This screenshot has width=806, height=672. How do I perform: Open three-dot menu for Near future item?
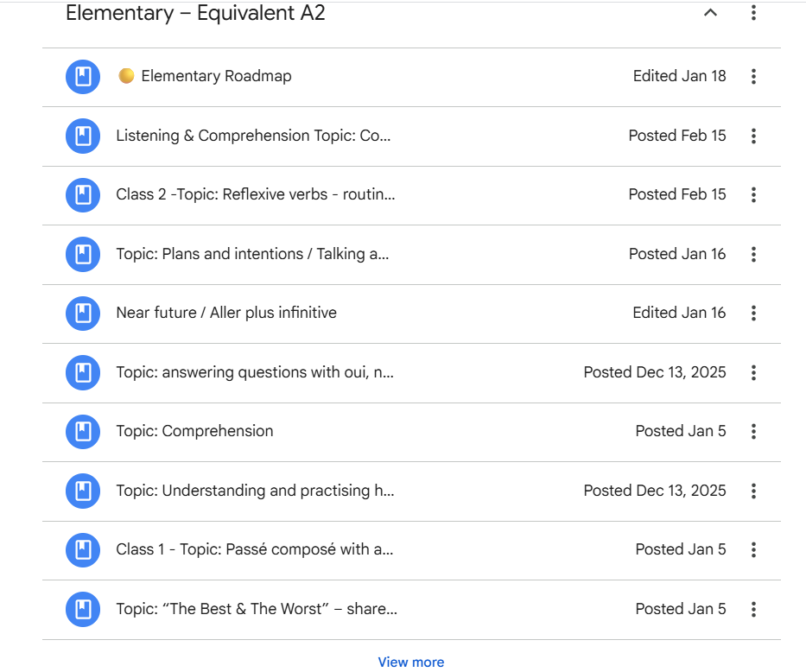coord(753,314)
